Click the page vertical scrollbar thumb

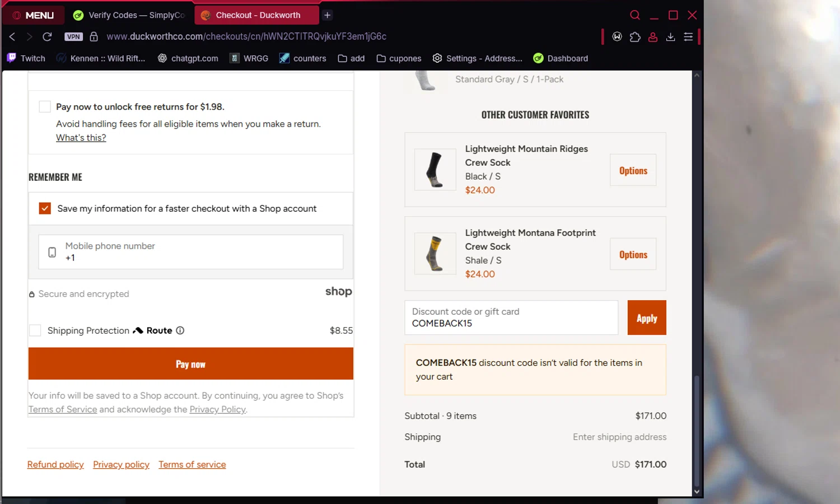tap(697, 431)
